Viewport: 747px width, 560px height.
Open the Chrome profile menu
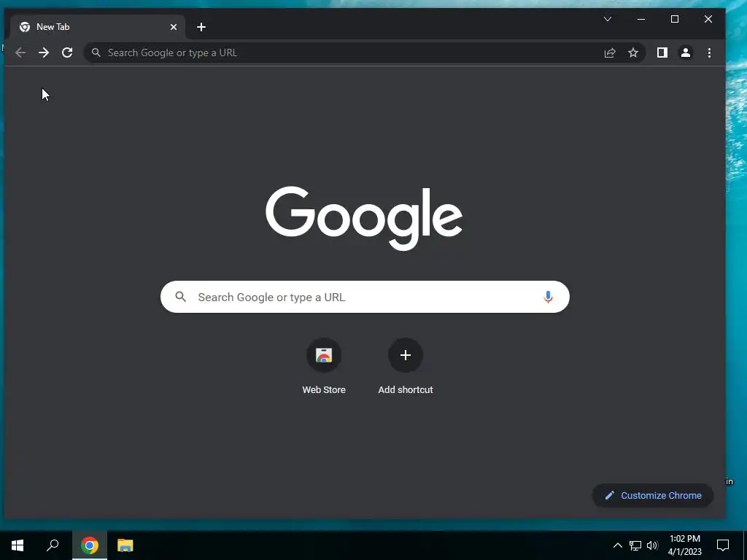686,52
